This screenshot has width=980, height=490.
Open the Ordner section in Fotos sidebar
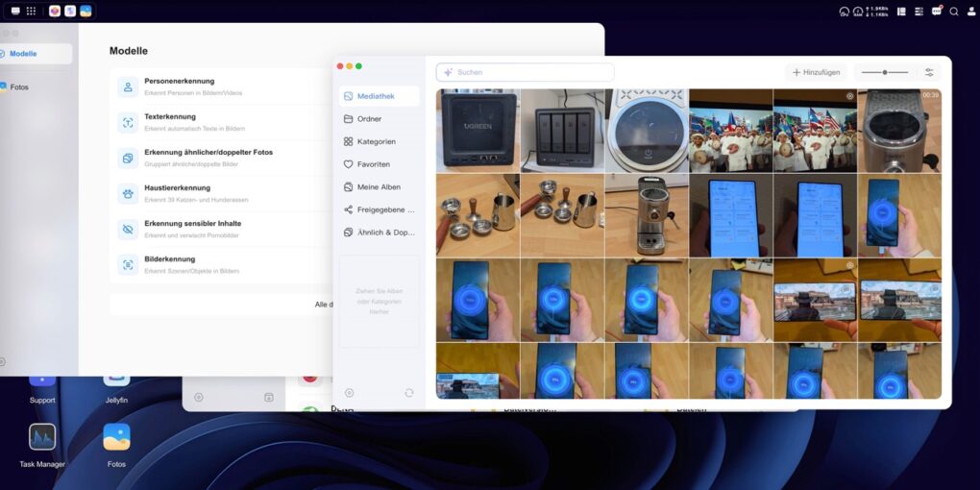click(380, 119)
